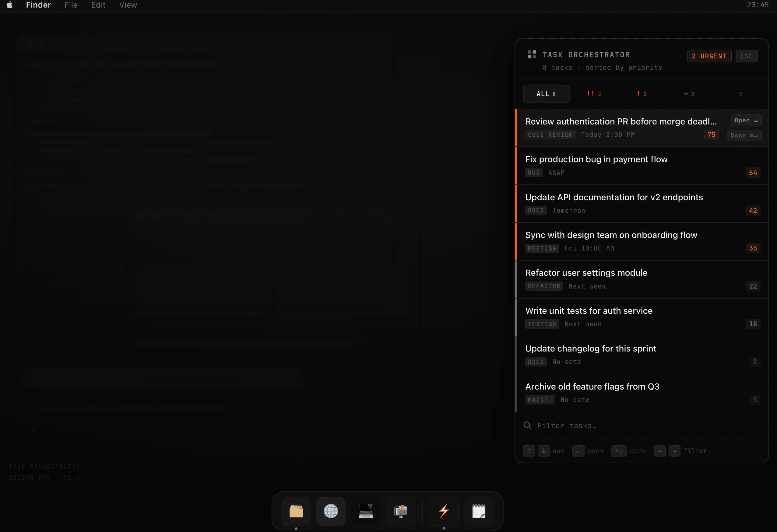The image size is (777, 532).
Task: Open the File menu
Action: click(71, 5)
